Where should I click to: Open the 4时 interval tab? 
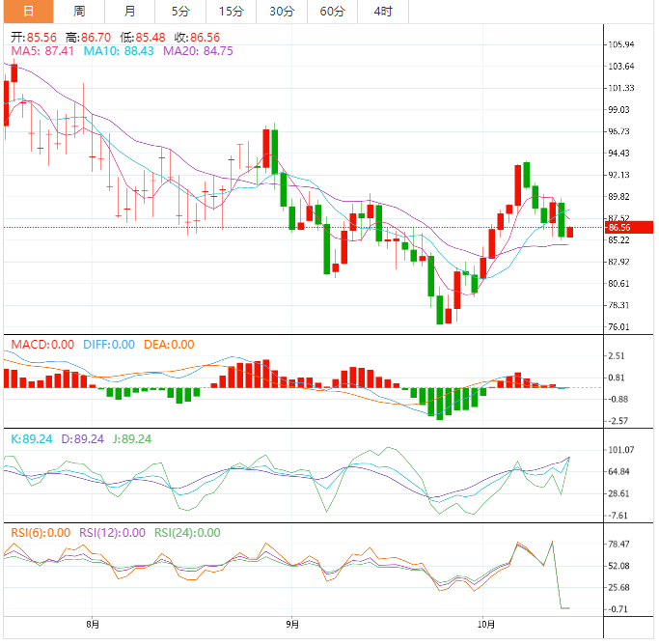(383, 12)
